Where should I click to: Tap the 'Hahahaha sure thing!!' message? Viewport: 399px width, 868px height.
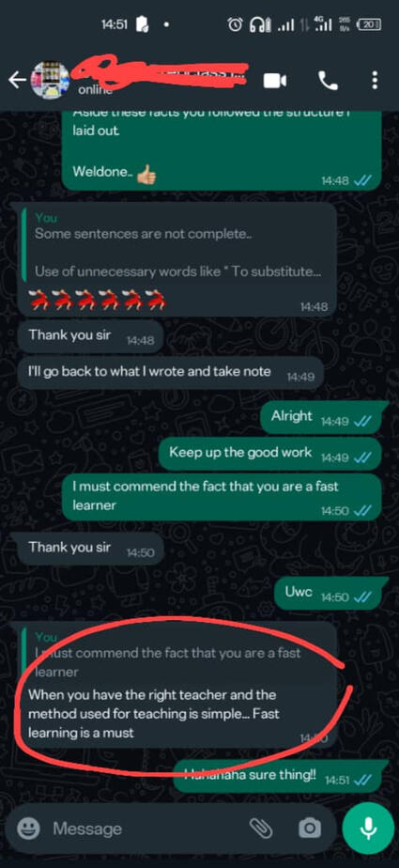[277, 776]
